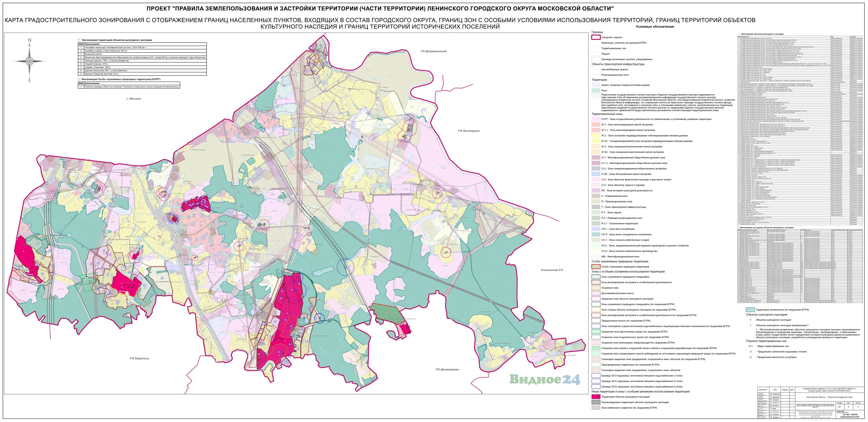
Task: Click the Придорожная полоса dashed box symbol
Action: [x=596, y=321]
